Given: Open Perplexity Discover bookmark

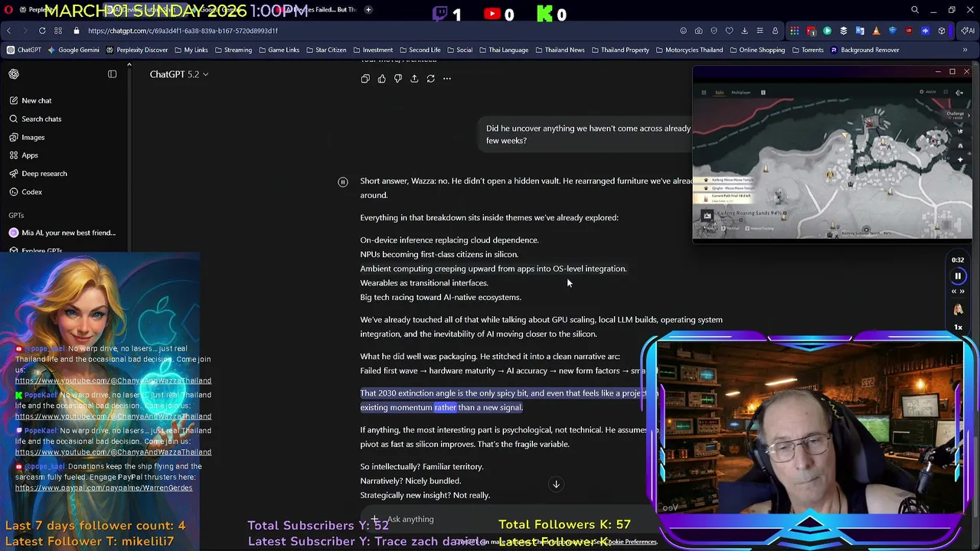Looking at the screenshot, I should tap(137, 50).
